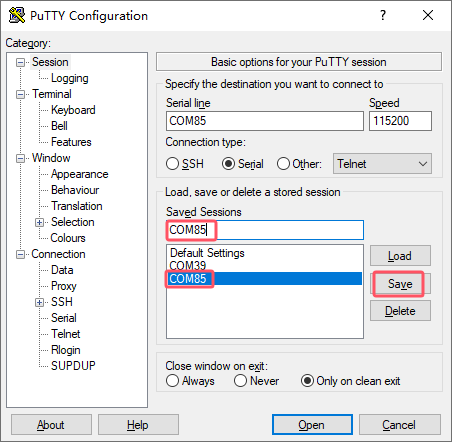The height and width of the screenshot is (442, 452).
Task: Click the Save session button
Action: tap(400, 284)
